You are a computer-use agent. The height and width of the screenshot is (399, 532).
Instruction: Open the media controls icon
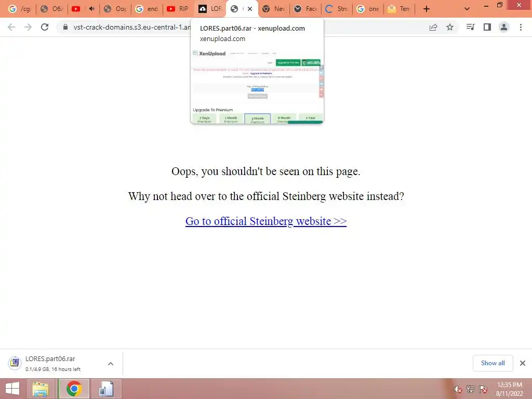coord(470,27)
